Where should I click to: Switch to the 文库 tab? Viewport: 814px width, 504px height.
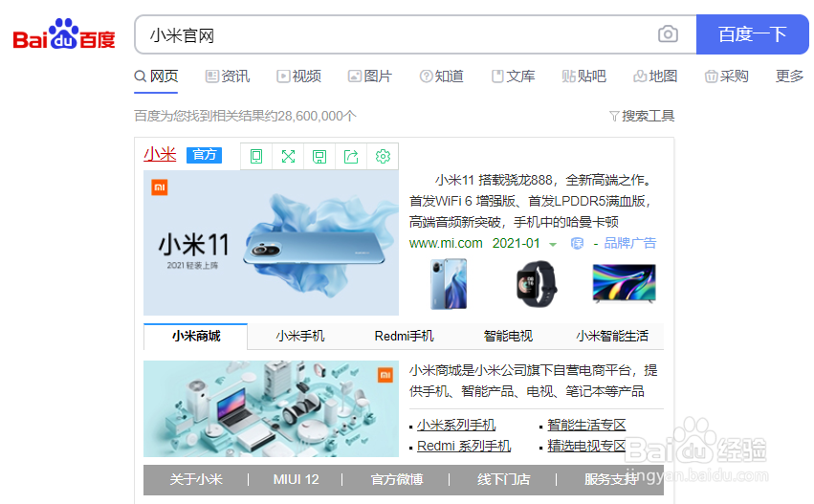click(513, 77)
